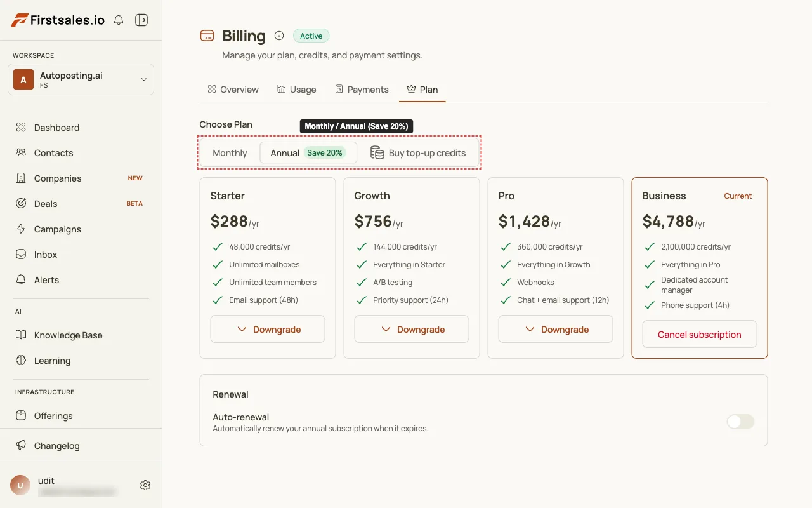Open the Companies page
The height and width of the screenshot is (508, 812).
point(81,178)
